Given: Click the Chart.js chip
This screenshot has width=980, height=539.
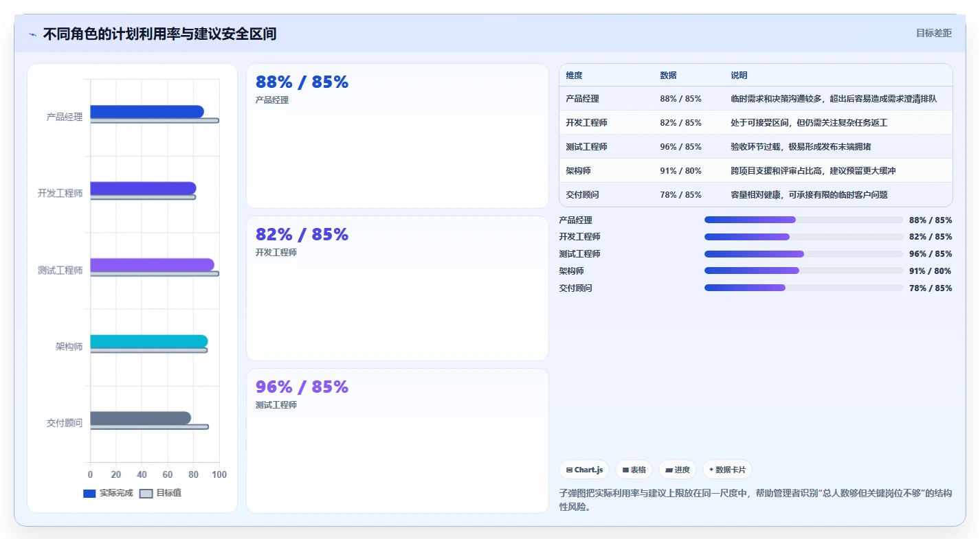Looking at the screenshot, I should [x=584, y=470].
